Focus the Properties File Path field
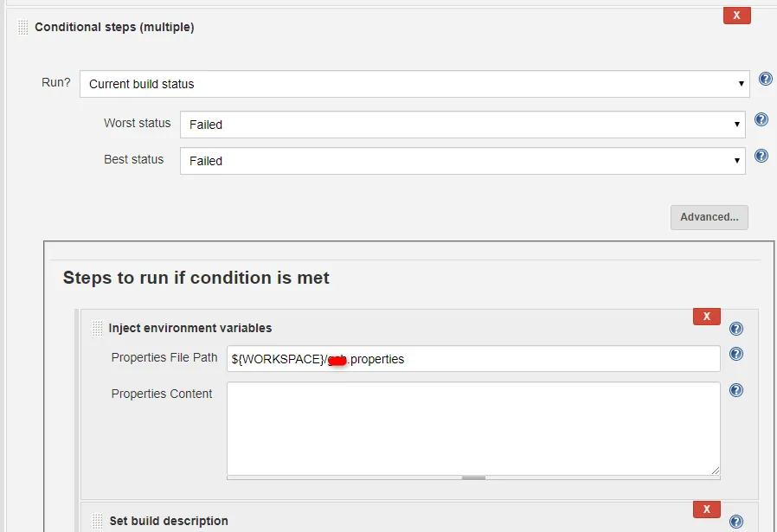Viewport: 777px width, 532px height. pyautogui.click(x=473, y=359)
